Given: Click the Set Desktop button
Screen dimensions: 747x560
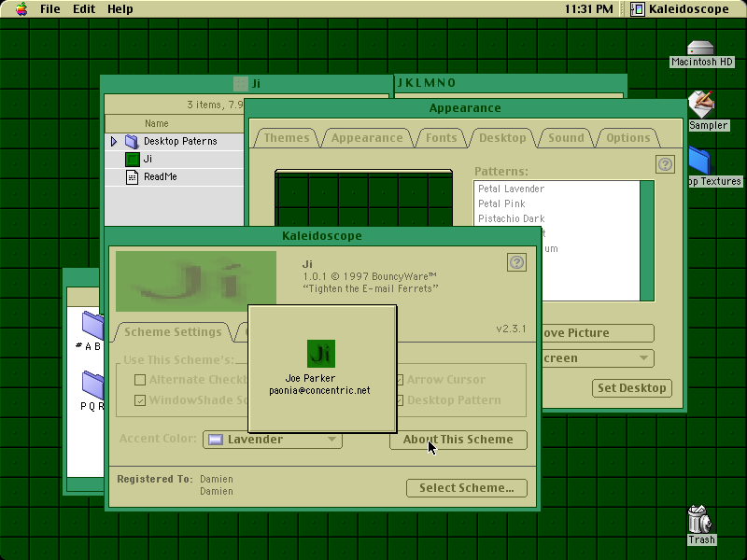Looking at the screenshot, I should click(632, 388).
